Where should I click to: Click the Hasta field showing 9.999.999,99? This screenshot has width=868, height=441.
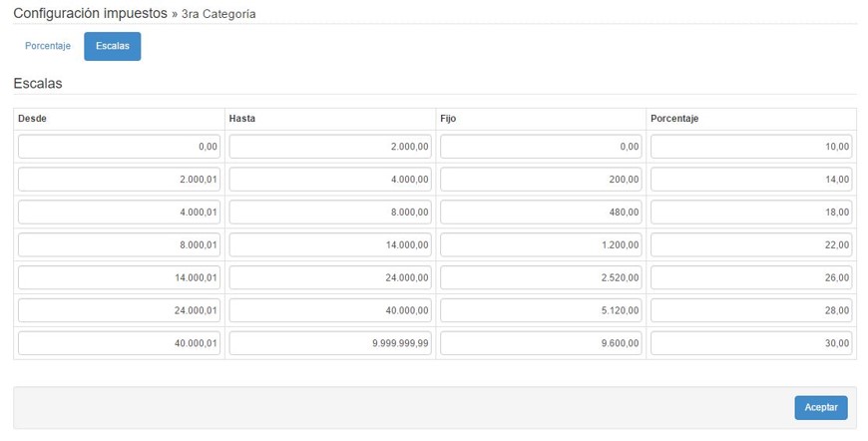pos(330,343)
